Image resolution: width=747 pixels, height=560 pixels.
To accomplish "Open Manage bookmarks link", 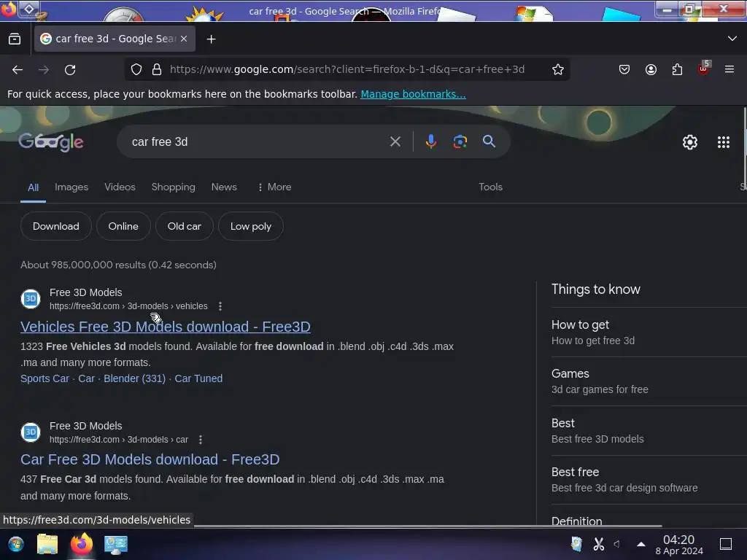I will pos(413,94).
